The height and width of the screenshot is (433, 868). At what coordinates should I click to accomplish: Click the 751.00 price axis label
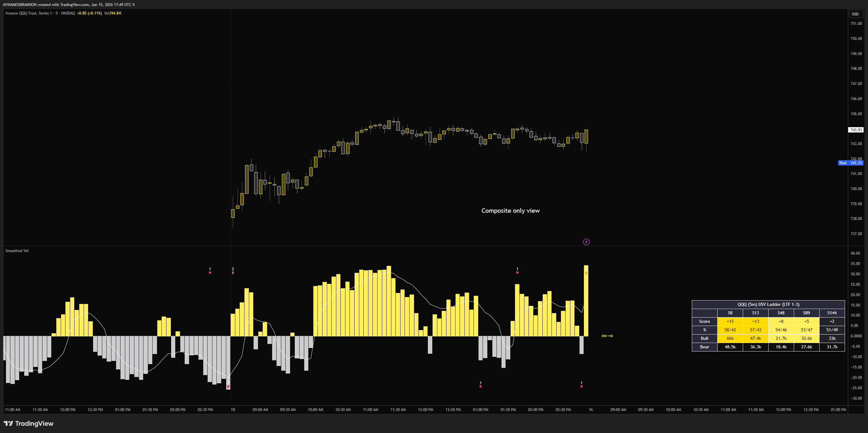(856, 24)
